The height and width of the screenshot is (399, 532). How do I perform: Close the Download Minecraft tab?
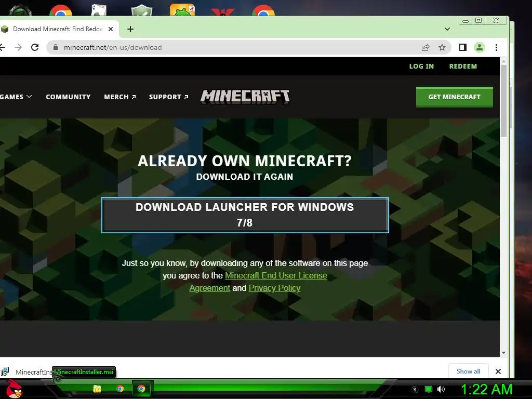coord(111,29)
